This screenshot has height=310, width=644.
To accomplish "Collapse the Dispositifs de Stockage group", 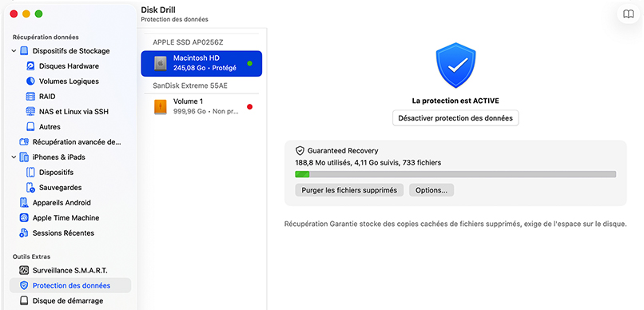I will [14, 51].
